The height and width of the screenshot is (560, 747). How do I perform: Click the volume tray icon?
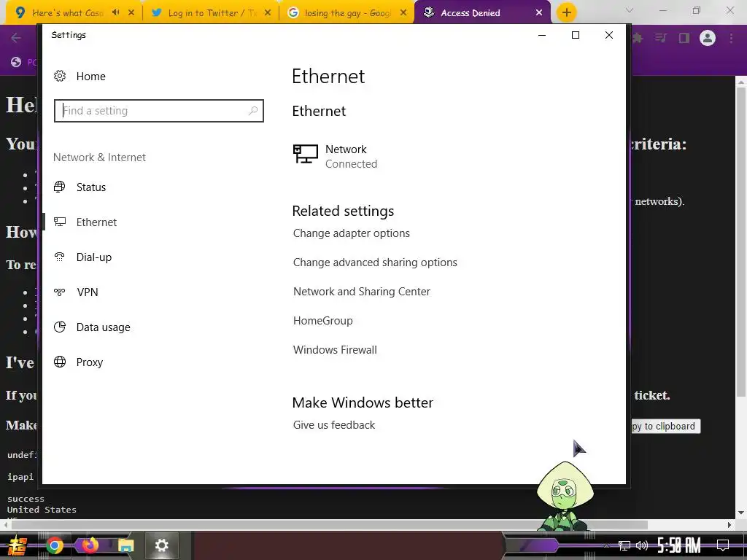(642, 545)
